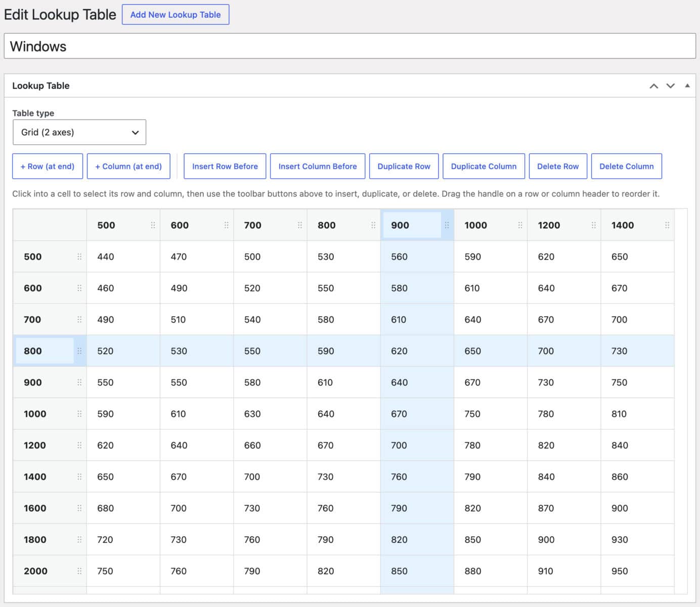
Task: Add a row at end
Action: [x=48, y=166]
